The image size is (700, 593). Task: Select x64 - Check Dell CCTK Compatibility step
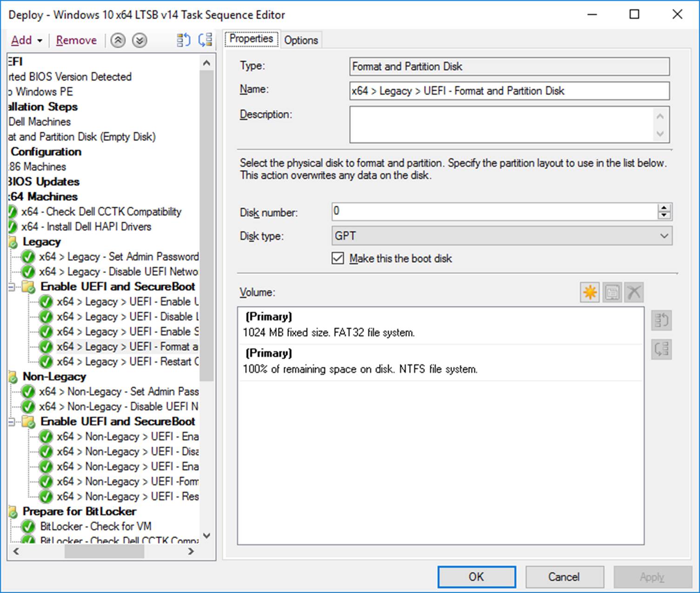tap(101, 212)
